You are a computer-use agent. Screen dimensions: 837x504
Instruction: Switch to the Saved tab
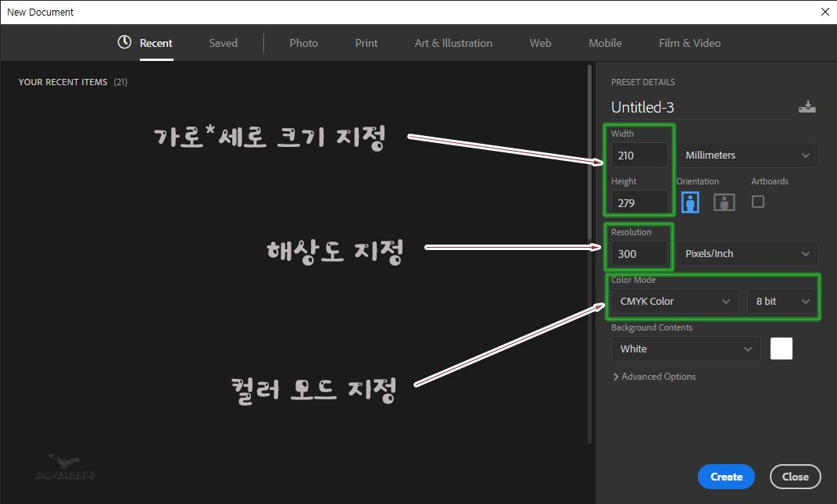coord(224,43)
